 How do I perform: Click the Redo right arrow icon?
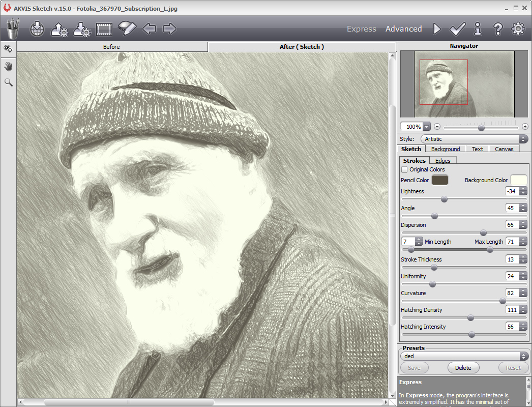tap(169, 29)
